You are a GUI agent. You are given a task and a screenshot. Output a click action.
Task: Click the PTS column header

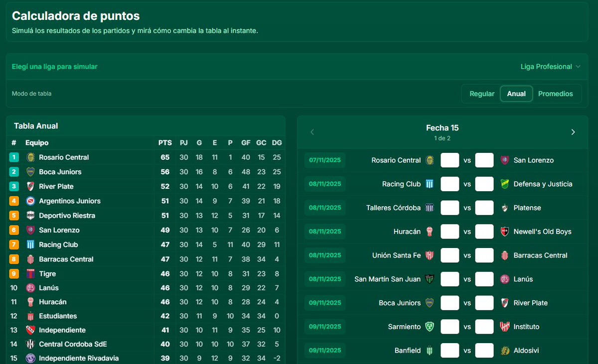165,143
